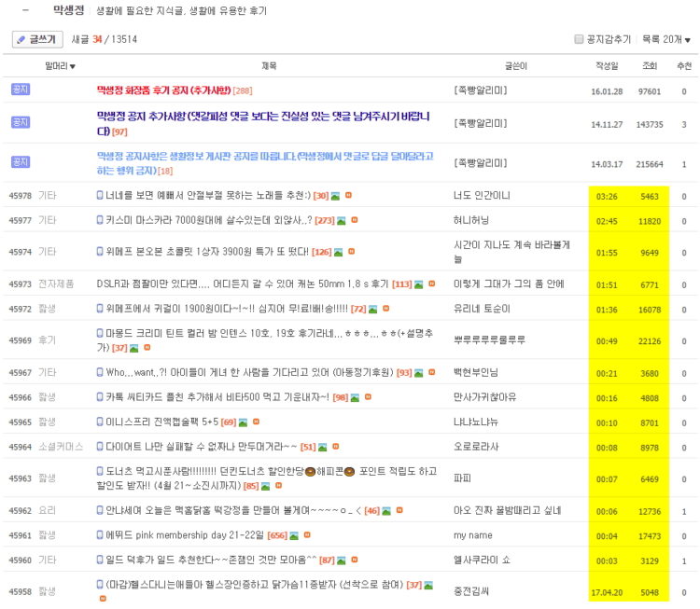
Task: Click the orange new icon of post 45965
Action: [257, 422]
